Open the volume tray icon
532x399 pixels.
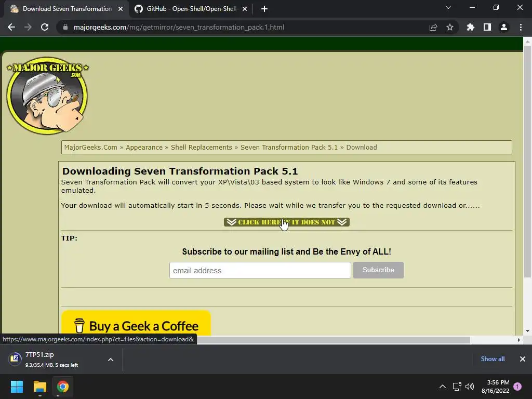coord(470,387)
